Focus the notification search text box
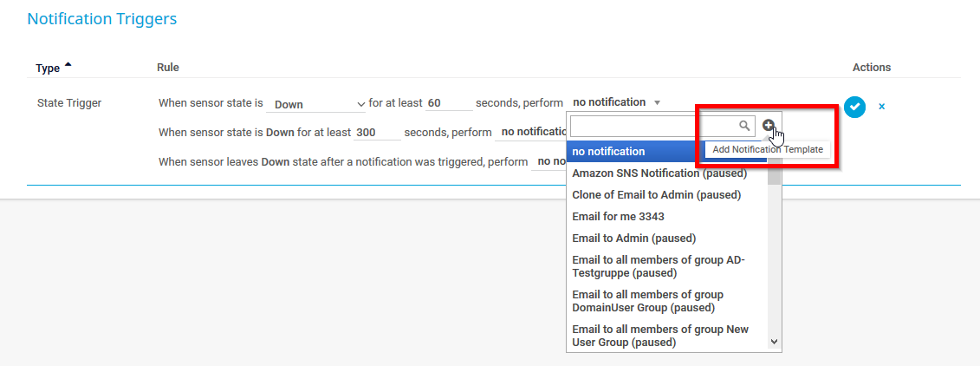 653,126
